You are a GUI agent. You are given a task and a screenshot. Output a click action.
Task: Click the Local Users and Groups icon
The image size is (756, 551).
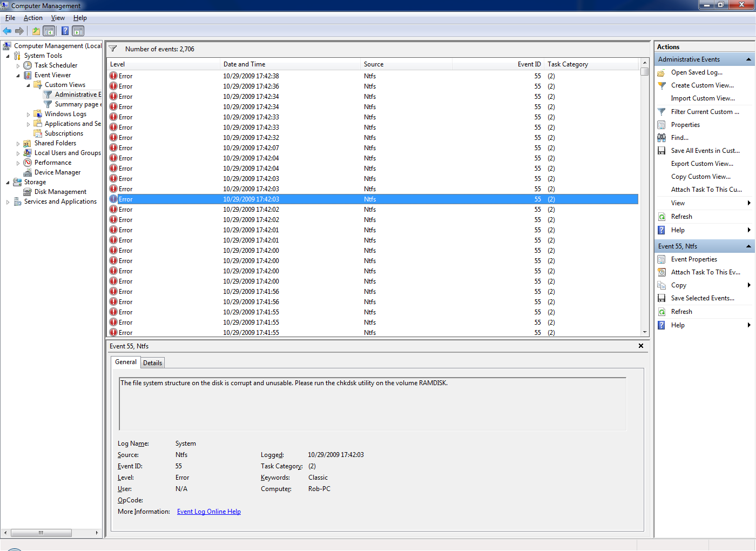pyautogui.click(x=28, y=153)
